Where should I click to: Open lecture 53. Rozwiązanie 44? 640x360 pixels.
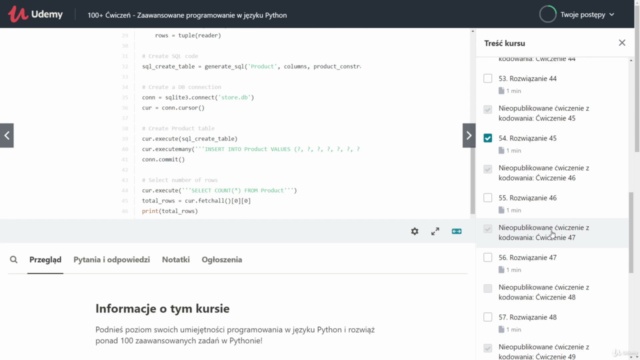coord(527,78)
